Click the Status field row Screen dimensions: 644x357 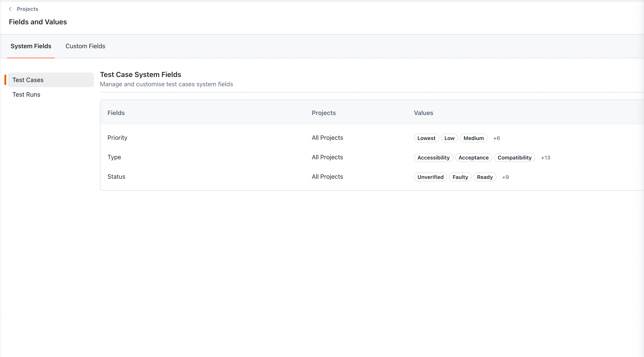[116, 177]
